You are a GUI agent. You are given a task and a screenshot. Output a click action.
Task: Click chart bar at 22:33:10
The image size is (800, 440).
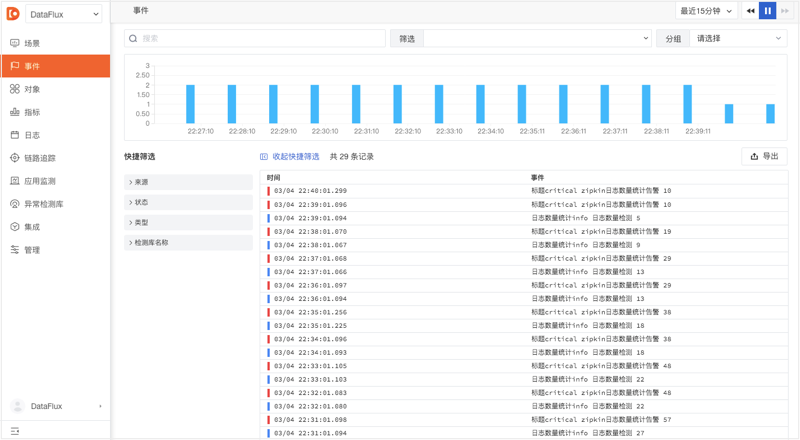(439, 104)
